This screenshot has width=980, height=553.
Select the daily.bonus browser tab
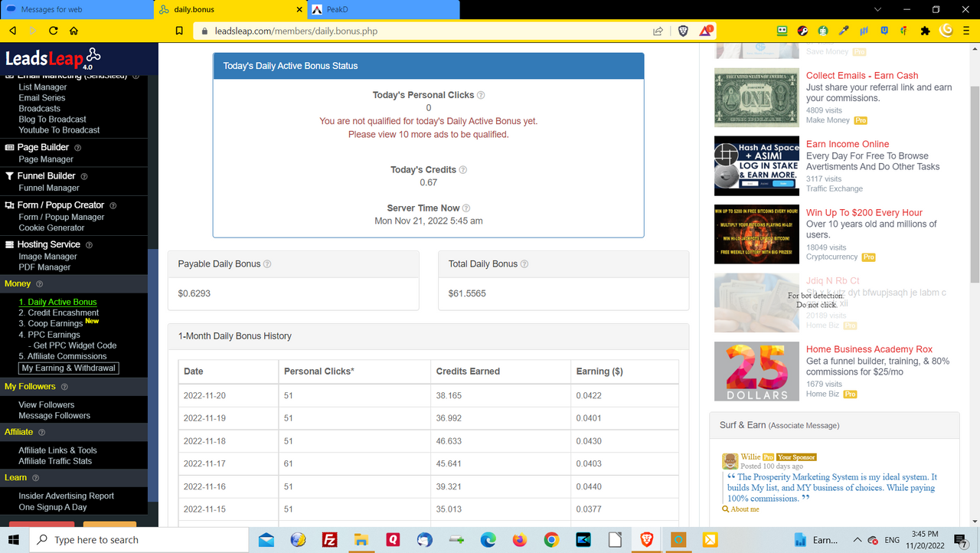pyautogui.click(x=229, y=10)
